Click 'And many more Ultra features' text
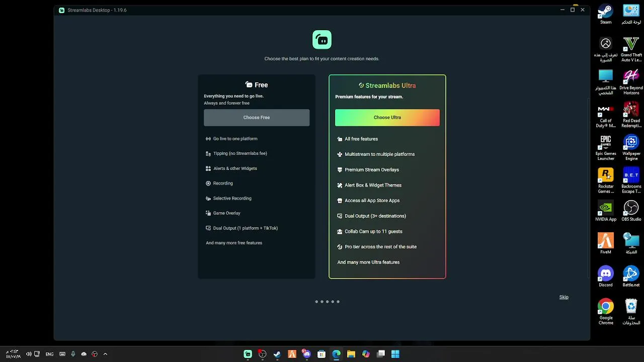This screenshot has height=362, width=644. [368, 262]
